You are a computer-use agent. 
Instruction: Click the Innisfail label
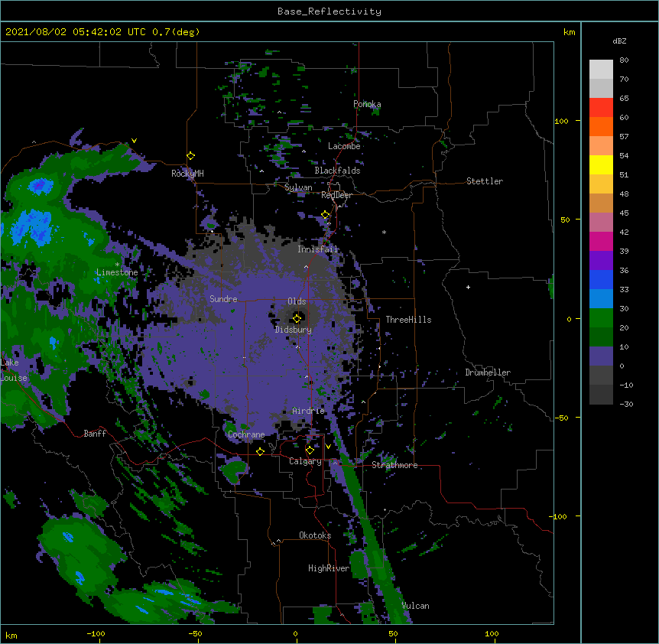[318, 249]
